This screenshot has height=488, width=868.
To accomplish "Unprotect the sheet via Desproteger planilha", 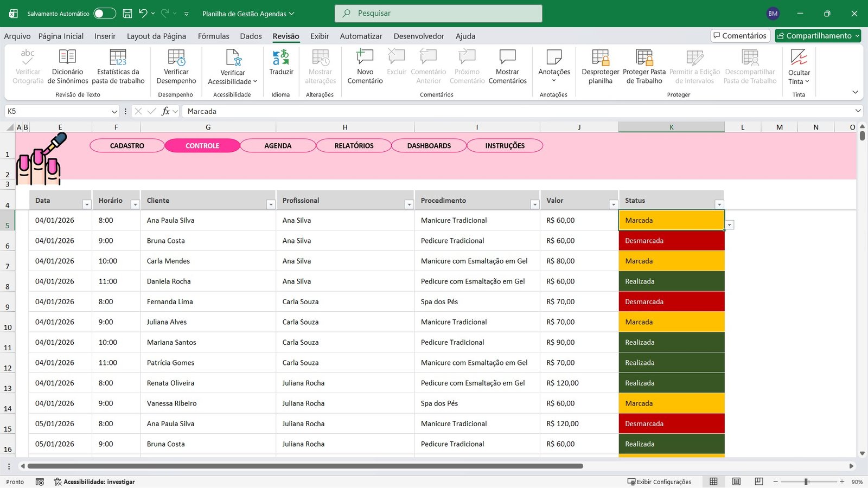I will 600,65.
